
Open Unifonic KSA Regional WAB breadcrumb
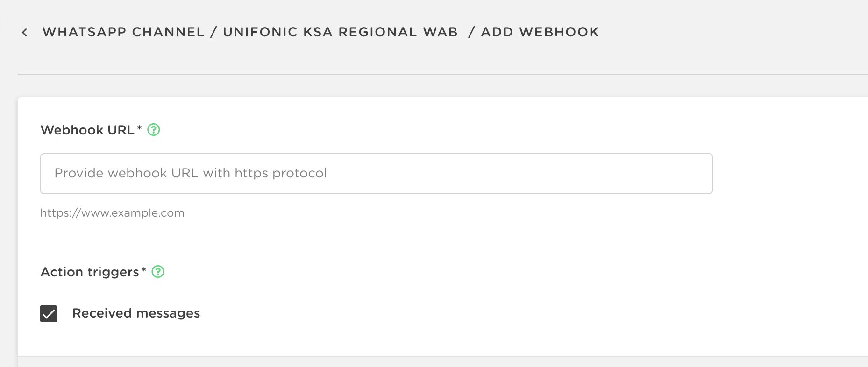click(x=340, y=32)
